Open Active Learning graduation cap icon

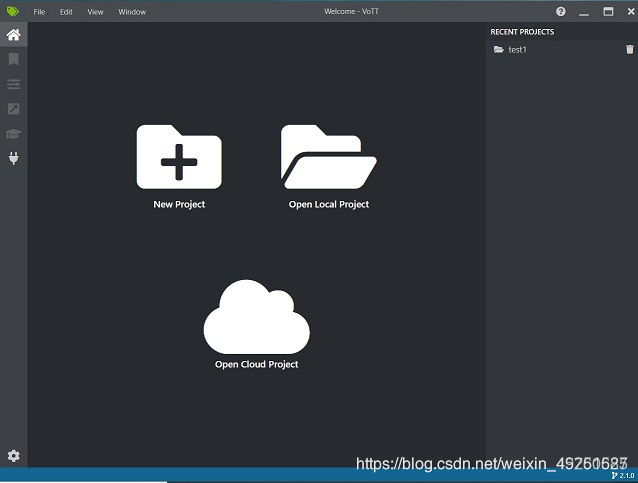pyautogui.click(x=13, y=133)
